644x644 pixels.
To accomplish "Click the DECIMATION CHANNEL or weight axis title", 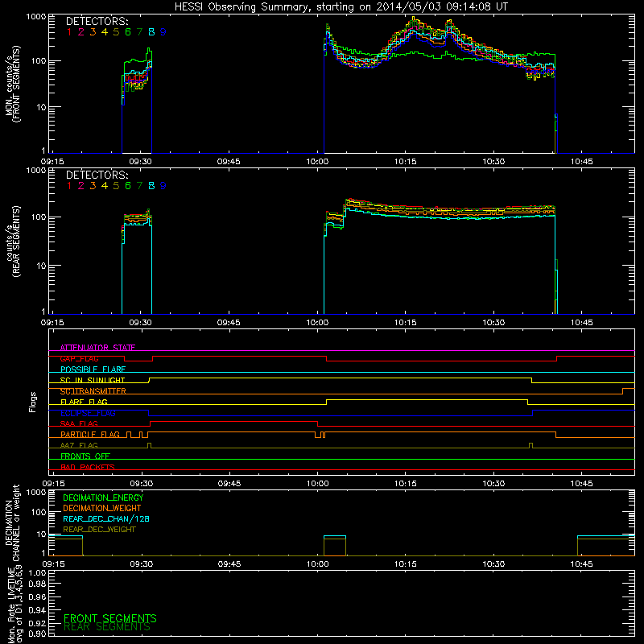I will pyautogui.click(x=12, y=522).
